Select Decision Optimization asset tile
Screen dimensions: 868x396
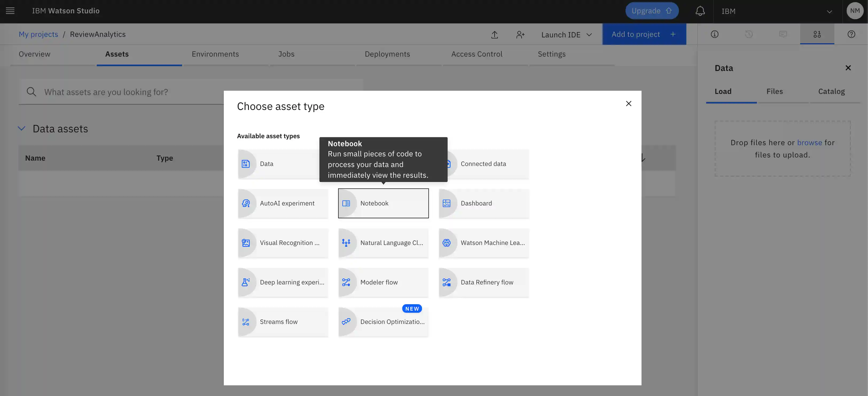(383, 322)
